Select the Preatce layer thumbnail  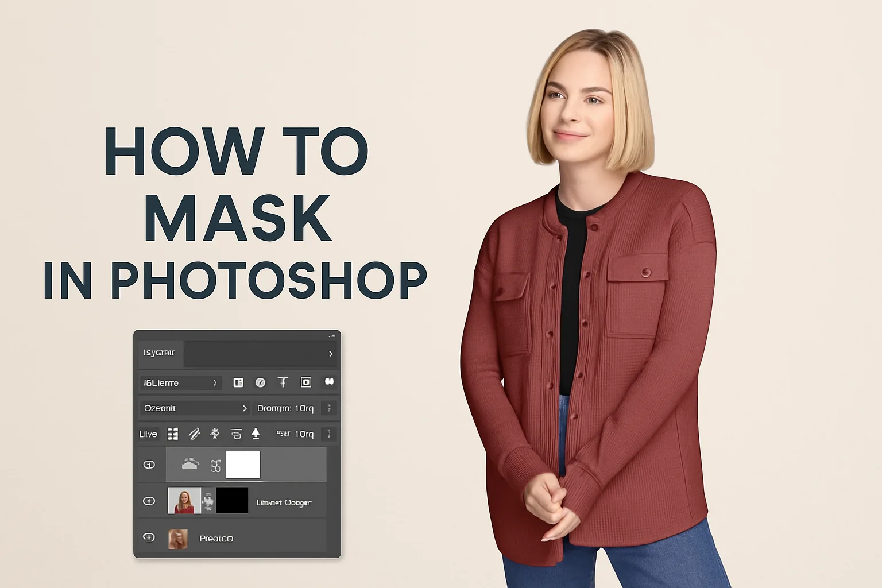[178, 539]
